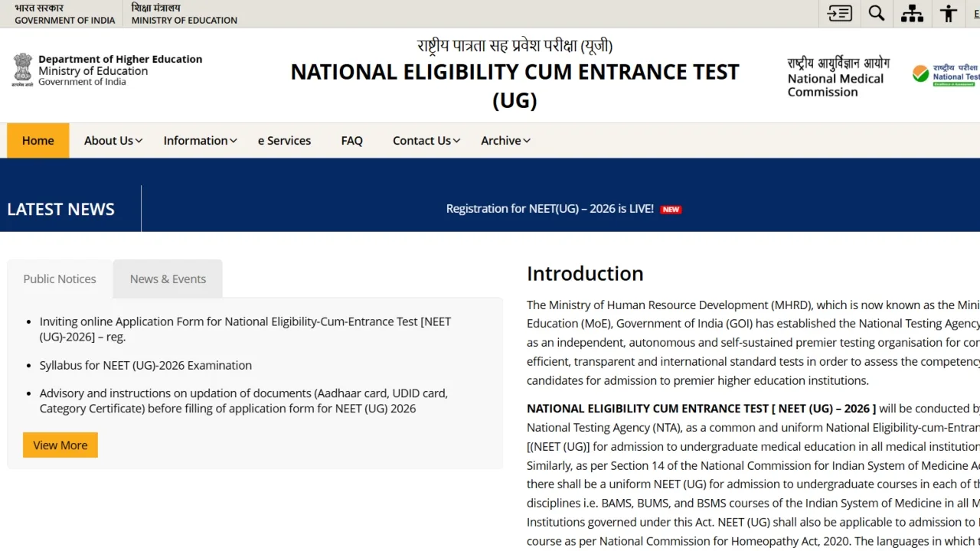Select the National Medical Commission logo

[x=837, y=78]
